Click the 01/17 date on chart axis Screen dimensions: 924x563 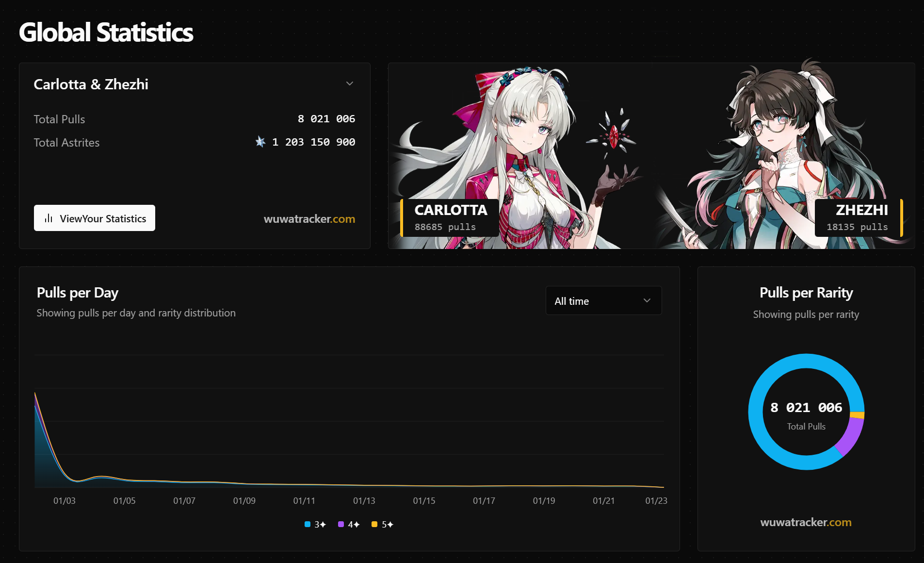[484, 500]
